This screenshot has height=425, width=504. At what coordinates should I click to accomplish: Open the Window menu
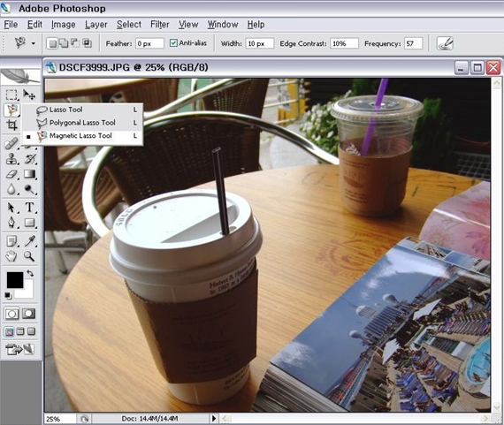pos(223,25)
